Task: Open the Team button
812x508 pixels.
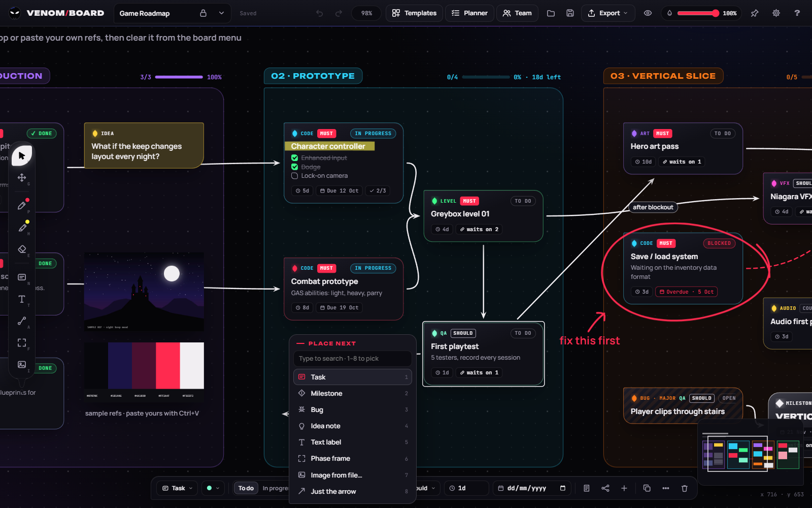Action: point(517,13)
